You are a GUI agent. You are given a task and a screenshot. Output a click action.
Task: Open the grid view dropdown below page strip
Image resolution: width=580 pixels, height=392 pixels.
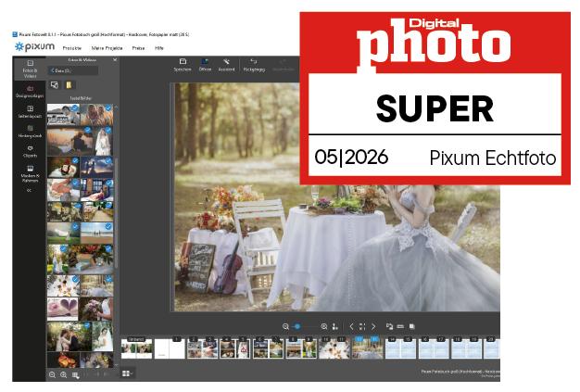[x=127, y=373]
